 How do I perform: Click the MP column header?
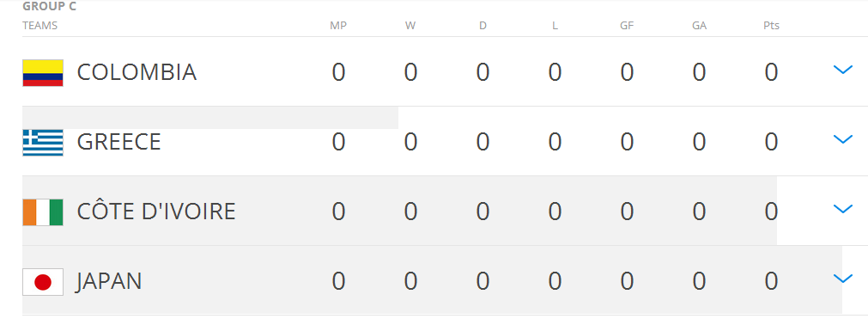(x=338, y=26)
